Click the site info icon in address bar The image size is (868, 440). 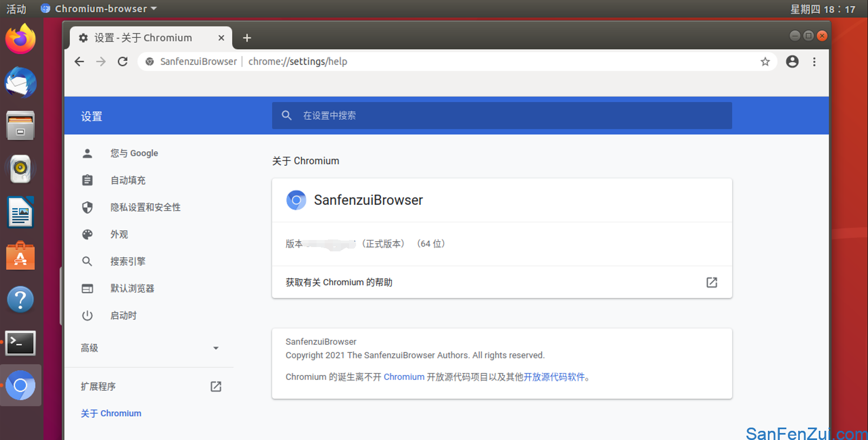tap(150, 62)
